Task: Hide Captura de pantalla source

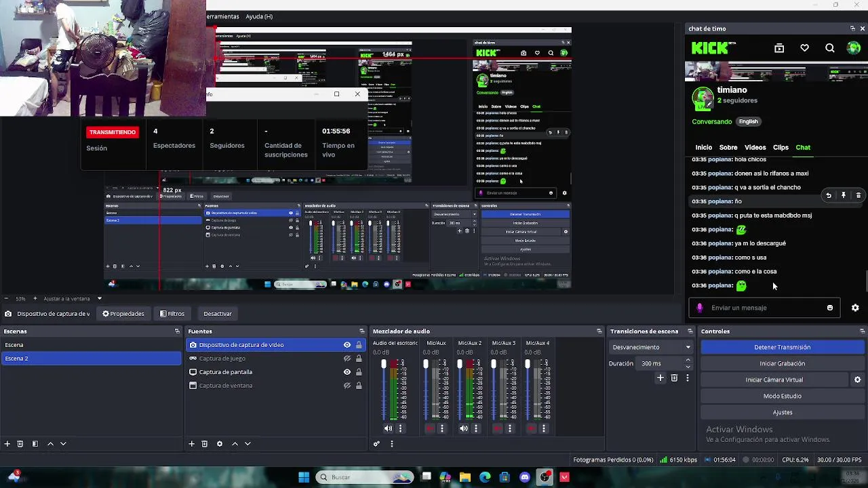Action: (x=347, y=372)
